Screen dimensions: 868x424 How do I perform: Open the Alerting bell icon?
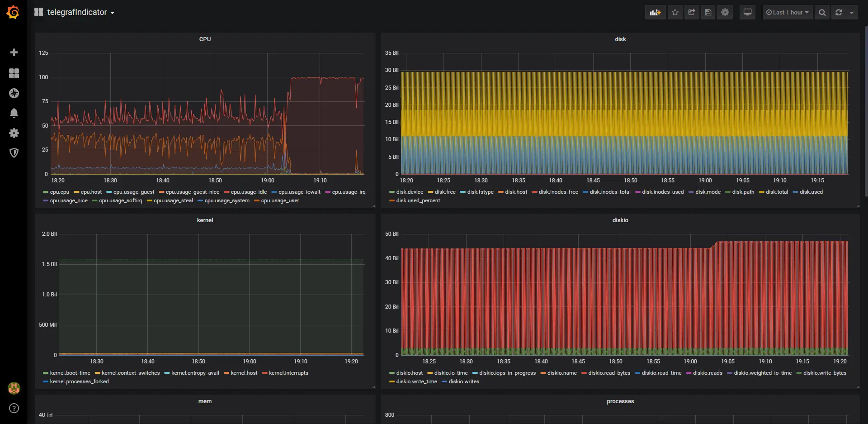click(x=14, y=113)
